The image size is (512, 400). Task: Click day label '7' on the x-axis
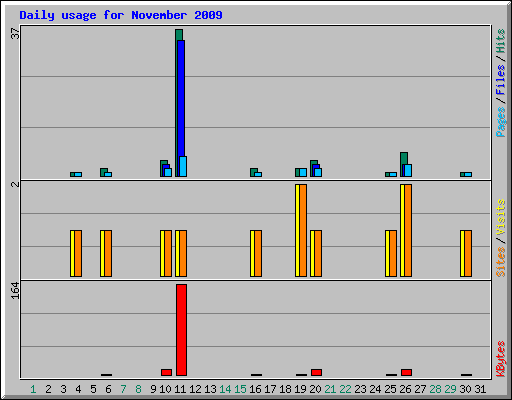[123, 389]
